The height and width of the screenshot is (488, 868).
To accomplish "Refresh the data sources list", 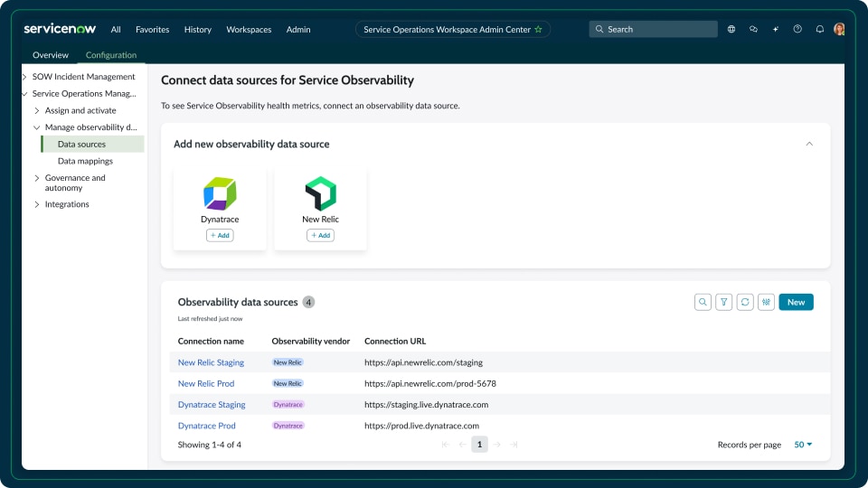I will (x=745, y=302).
